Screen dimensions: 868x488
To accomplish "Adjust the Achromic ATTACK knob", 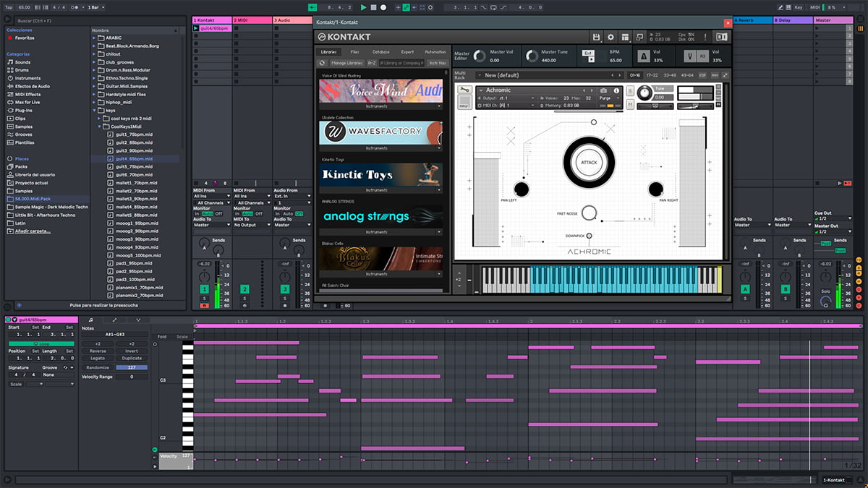I will (589, 163).
